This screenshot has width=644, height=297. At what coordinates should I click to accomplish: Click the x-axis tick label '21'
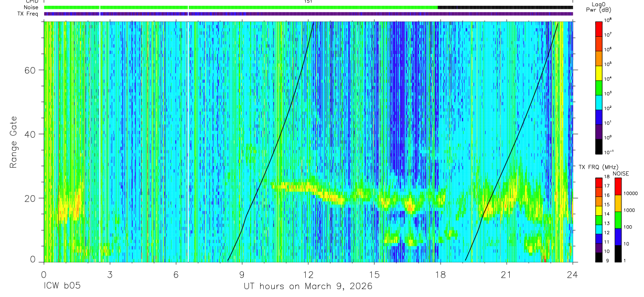506,274
